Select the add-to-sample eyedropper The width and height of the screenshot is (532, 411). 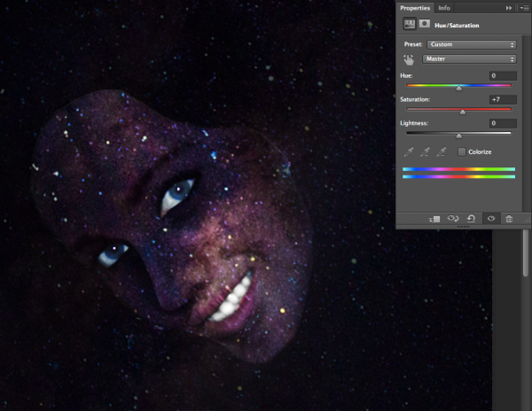click(425, 152)
